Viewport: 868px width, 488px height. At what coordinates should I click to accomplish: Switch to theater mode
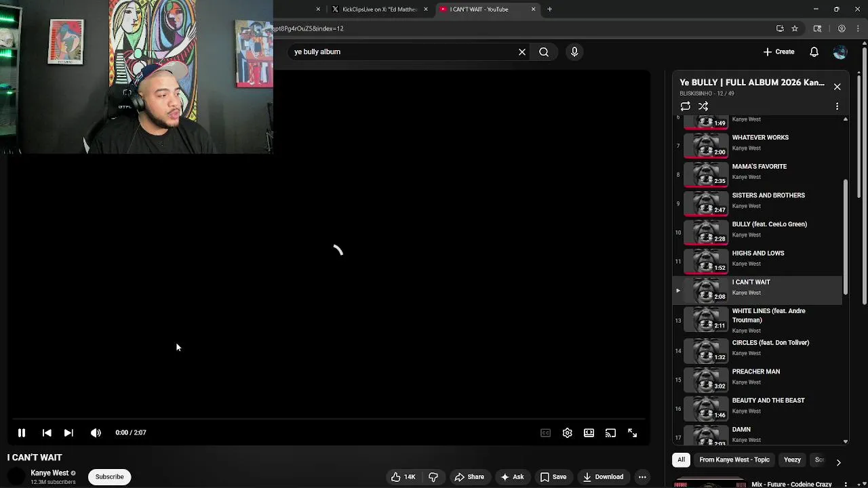(x=589, y=432)
